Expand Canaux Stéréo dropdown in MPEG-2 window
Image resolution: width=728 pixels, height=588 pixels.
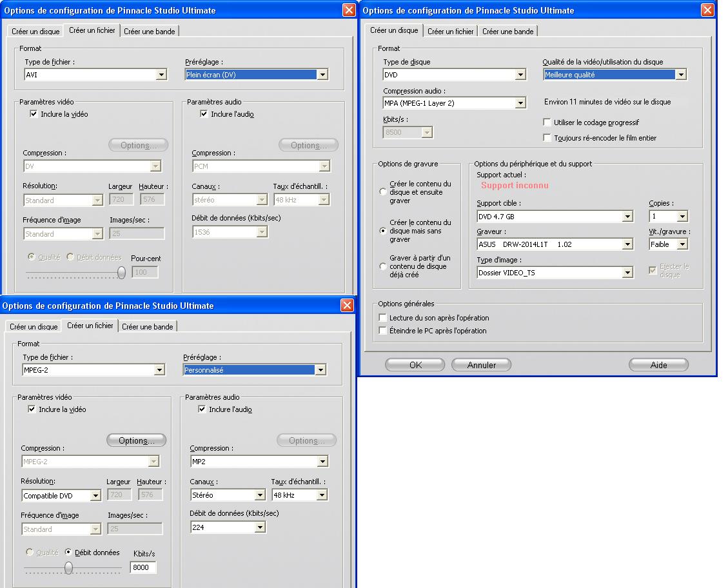coord(228,495)
